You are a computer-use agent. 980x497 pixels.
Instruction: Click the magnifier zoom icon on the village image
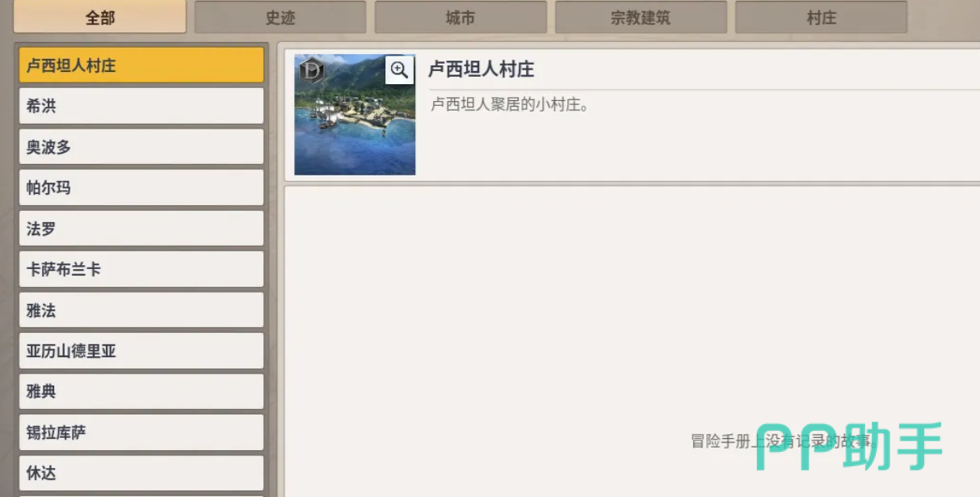(399, 69)
